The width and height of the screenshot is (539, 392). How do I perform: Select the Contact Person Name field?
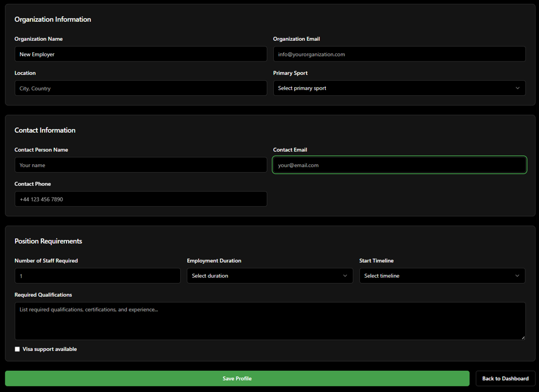coord(140,165)
